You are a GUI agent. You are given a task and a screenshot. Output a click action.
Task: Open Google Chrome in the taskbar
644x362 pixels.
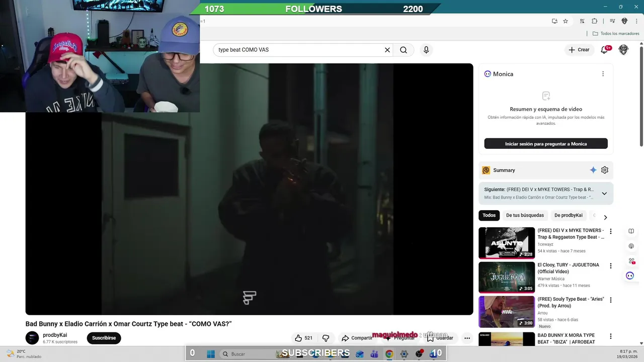[x=389, y=354]
